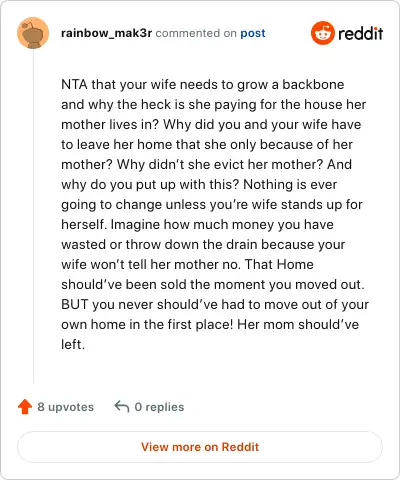Viewport: 400px width, 480px height.
Task: Open rainbow_mak3r's avatar image
Action: pyautogui.click(x=33, y=33)
